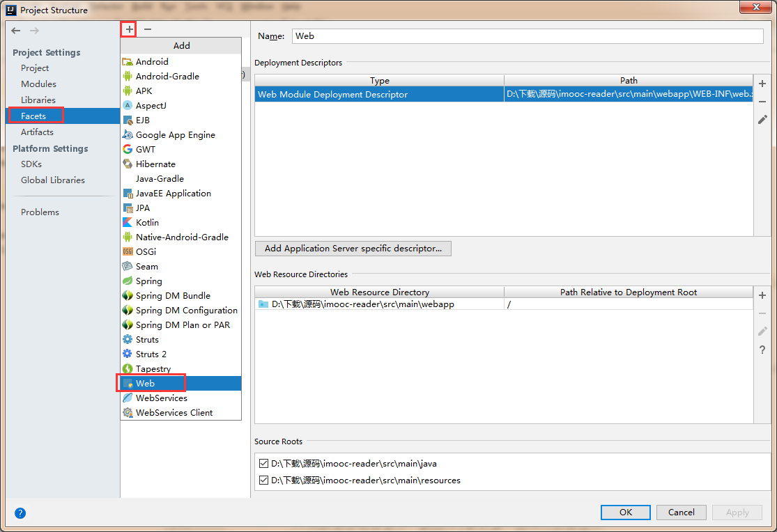
Task: Click the minus icon to remove facet
Action: click(x=148, y=29)
